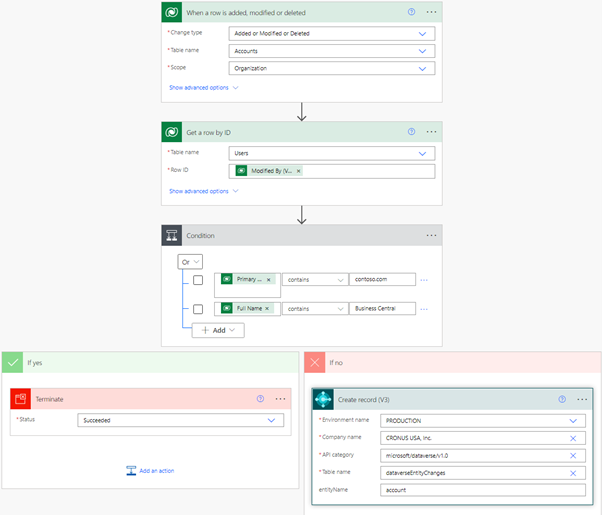Click the entityName input field
The height and width of the screenshot is (515, 602).
[x=483, y=490]
